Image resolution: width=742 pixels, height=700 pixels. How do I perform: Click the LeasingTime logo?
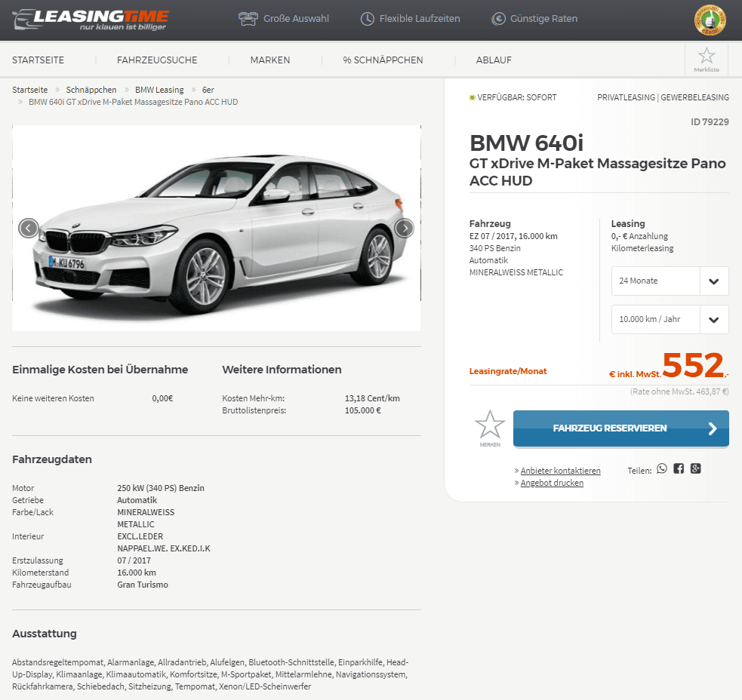click(x=91, y=20)
